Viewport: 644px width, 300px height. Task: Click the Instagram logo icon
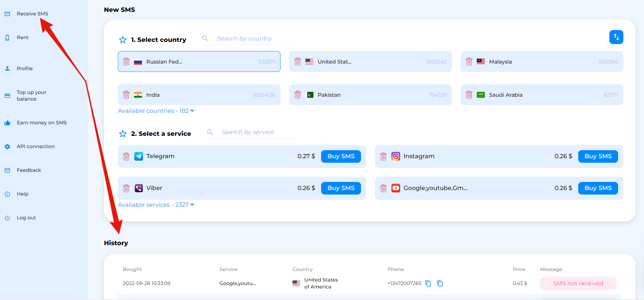coord(396,156)
